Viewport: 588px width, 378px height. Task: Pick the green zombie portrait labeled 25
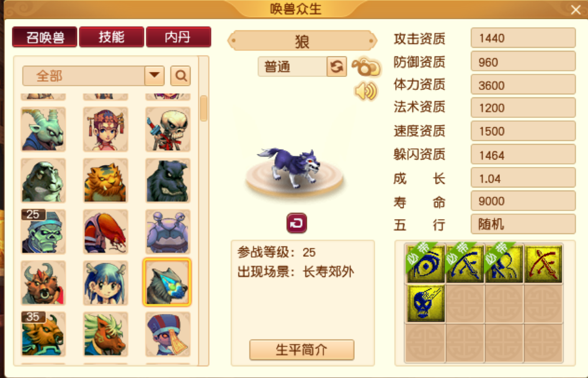pos(43,232)
